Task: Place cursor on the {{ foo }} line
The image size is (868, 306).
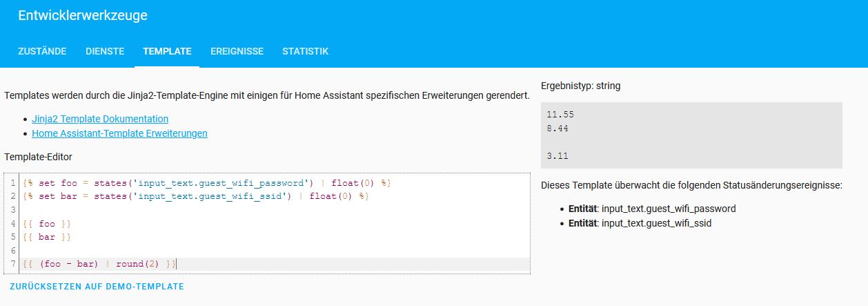Action: coord(47,224)
